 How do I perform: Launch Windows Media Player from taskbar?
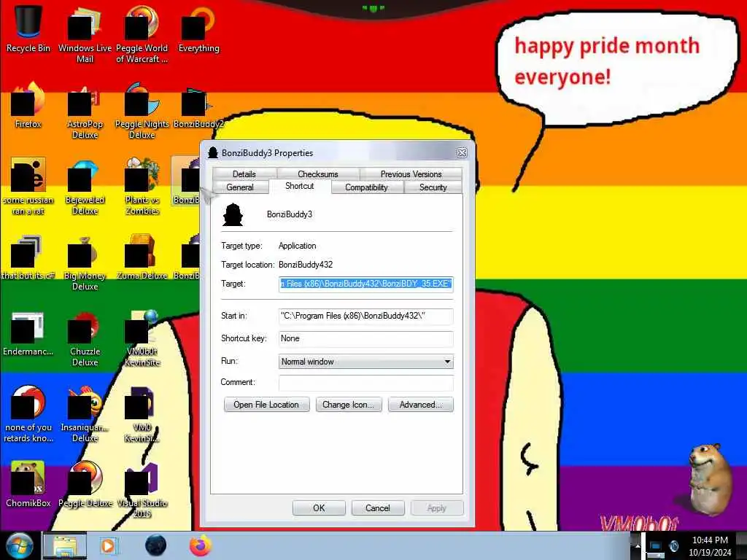108,545
